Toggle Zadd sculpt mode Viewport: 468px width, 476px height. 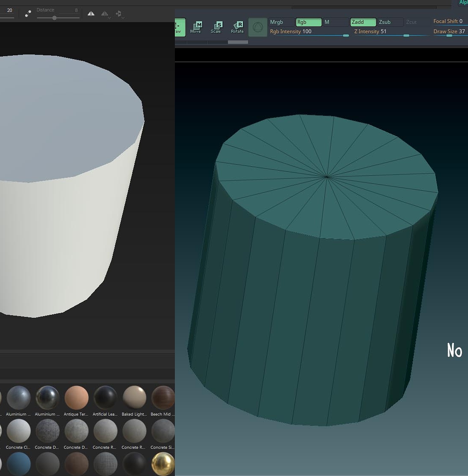click(363, 22)
